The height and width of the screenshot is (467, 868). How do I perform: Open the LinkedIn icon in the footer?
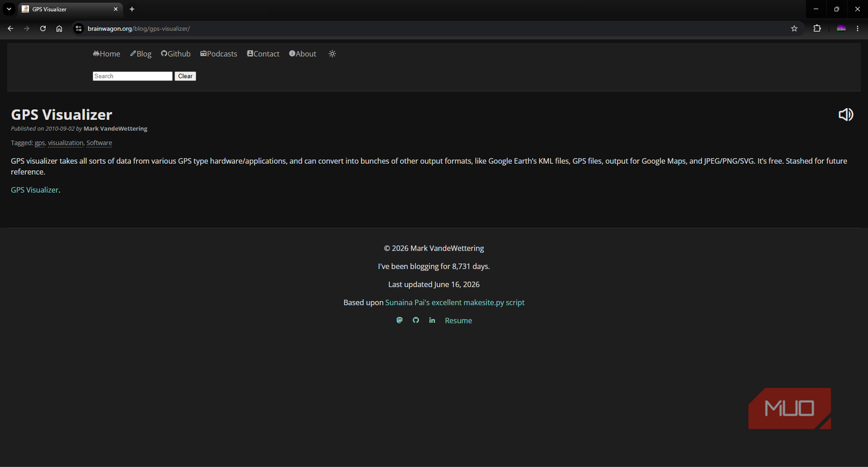[x=432, y=320]
